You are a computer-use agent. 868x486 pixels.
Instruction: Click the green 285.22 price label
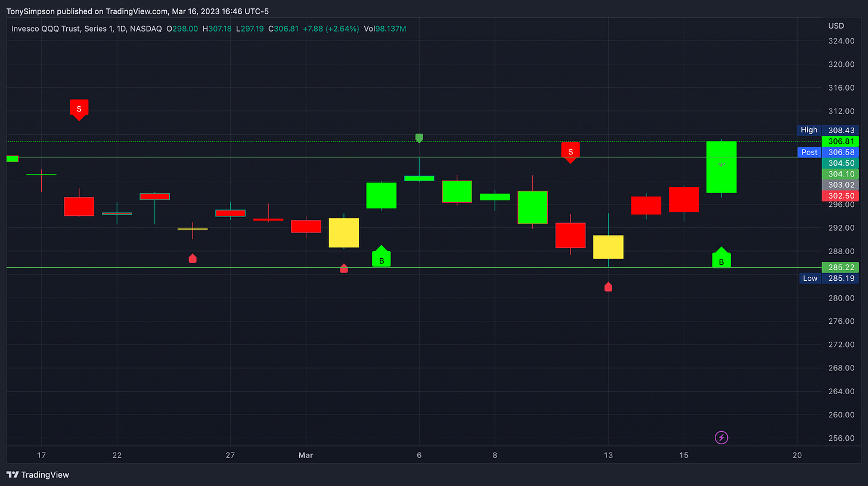tap(840, 267)
